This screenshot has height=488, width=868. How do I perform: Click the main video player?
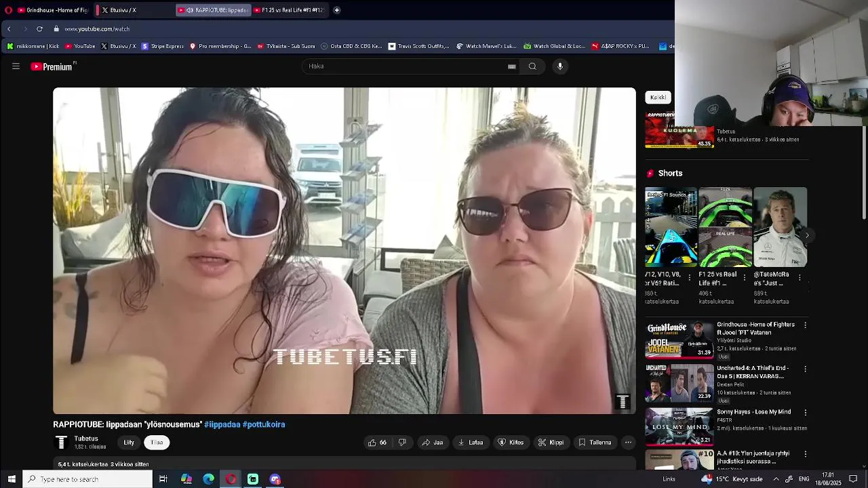pyautogui.click(x=344, y=251)
